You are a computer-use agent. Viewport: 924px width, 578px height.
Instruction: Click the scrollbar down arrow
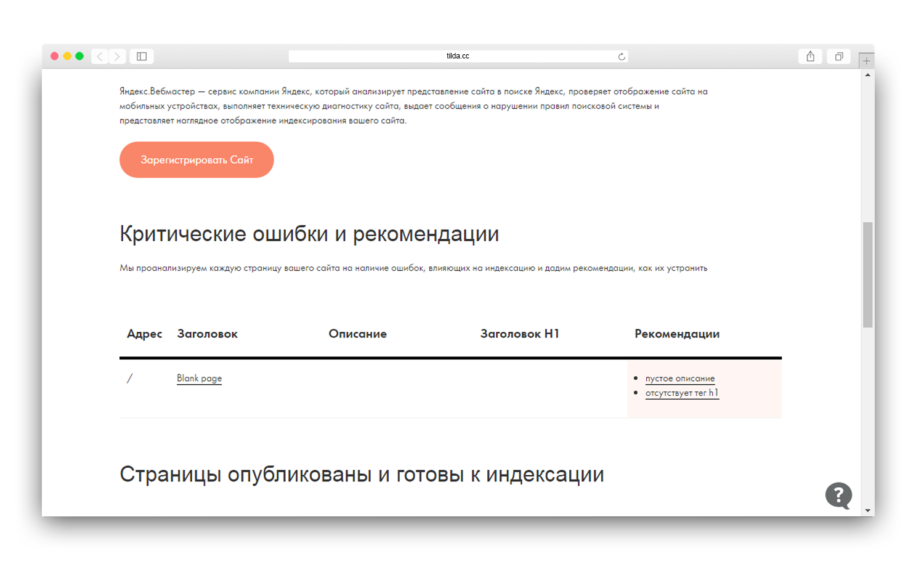pyautogui.click(x=867, y=510)
